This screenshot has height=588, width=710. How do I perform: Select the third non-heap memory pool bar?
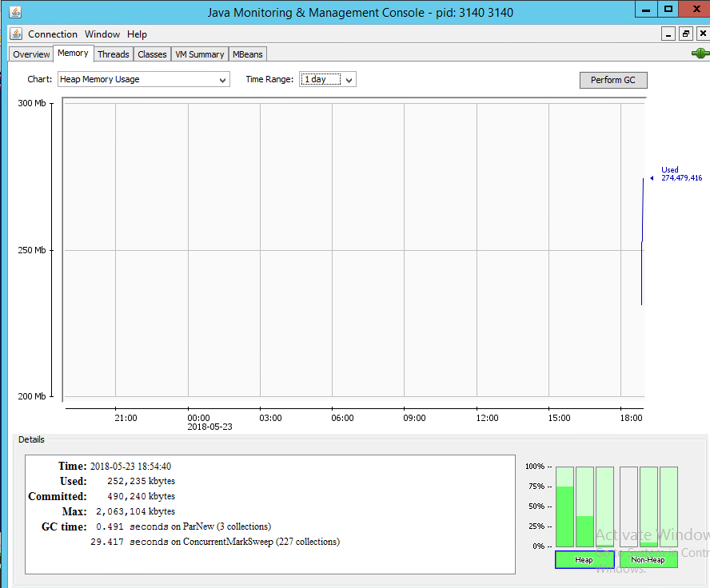tap(668, 507)
